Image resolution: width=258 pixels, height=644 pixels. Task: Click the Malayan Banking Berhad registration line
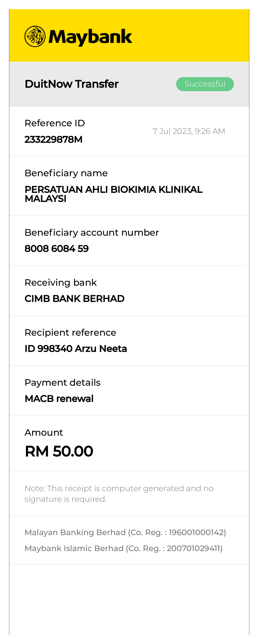pyautogui.click(x=125, y=532)
